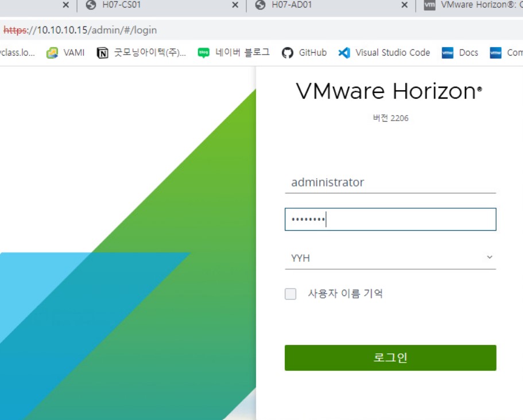Click the address bar URL 10.10.10.15/admin
The image size is (523, 420).
point(80,30)
